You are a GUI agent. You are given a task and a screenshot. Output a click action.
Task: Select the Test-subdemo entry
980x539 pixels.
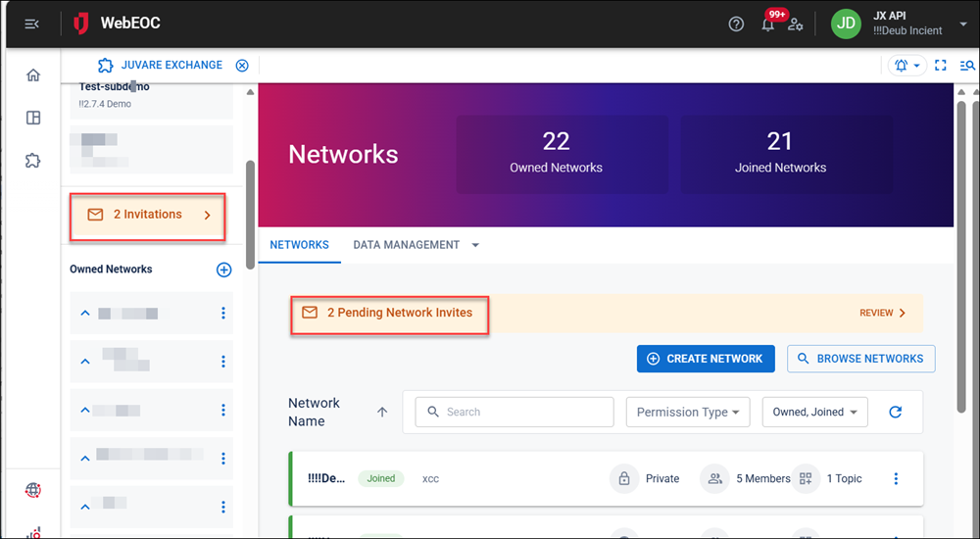(151, 95)
